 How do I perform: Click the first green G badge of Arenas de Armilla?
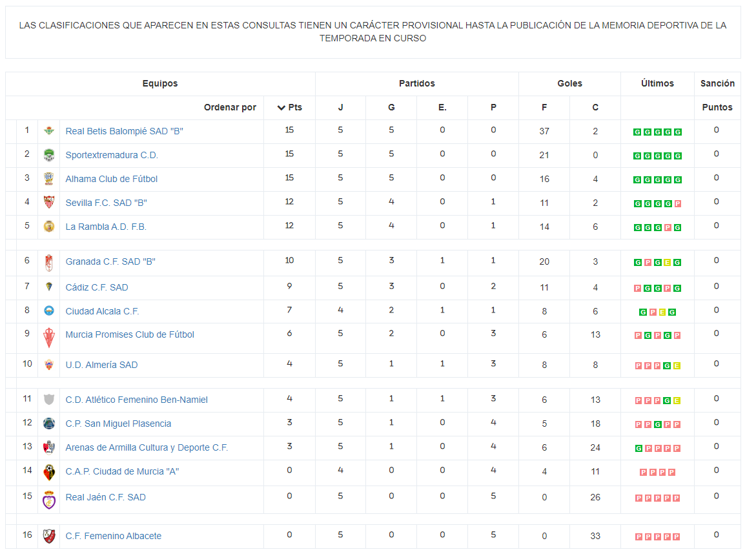point(639,449)
